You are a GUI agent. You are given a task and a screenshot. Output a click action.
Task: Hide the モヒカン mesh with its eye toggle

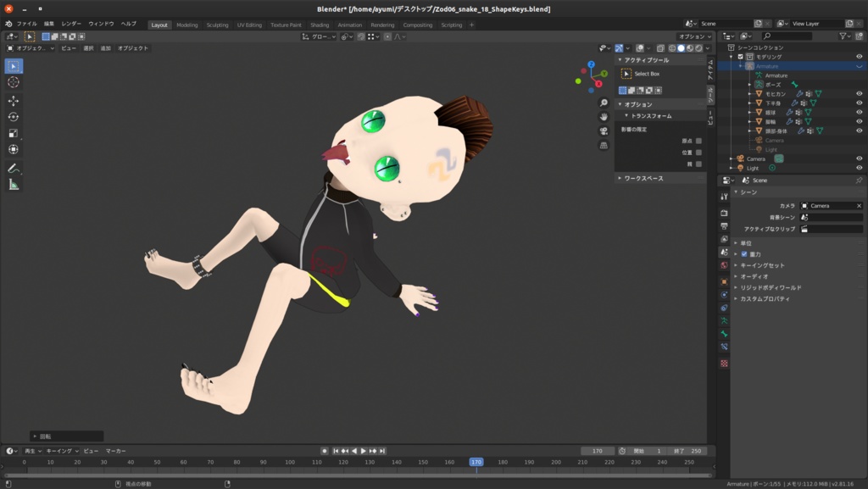coord(859,94)
